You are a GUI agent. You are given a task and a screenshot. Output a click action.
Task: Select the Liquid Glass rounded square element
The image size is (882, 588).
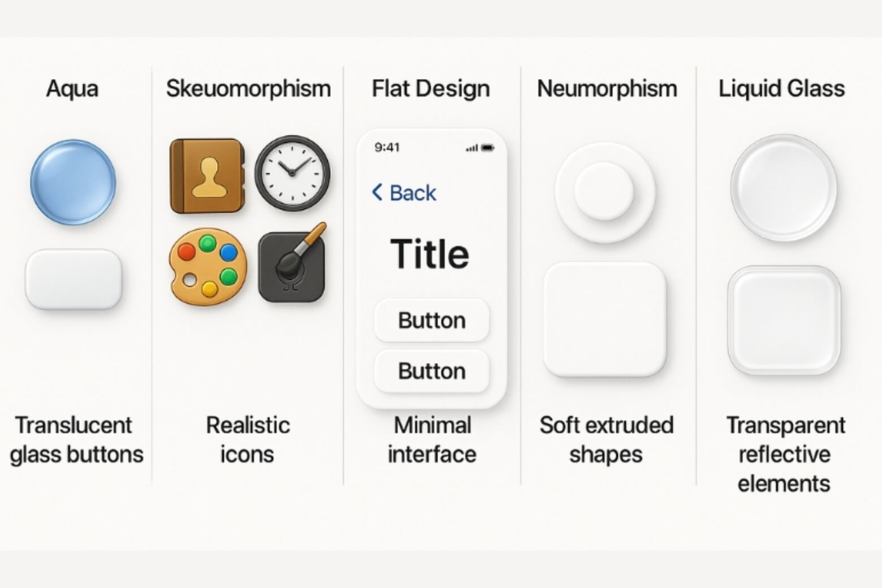click(x=784, y=320)
